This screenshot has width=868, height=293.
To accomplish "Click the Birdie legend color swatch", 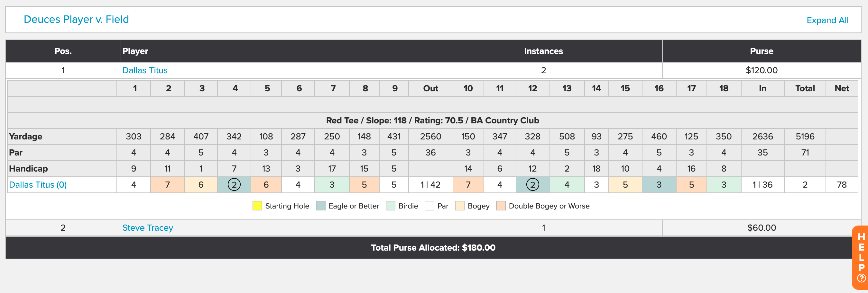I will point(391,206).
